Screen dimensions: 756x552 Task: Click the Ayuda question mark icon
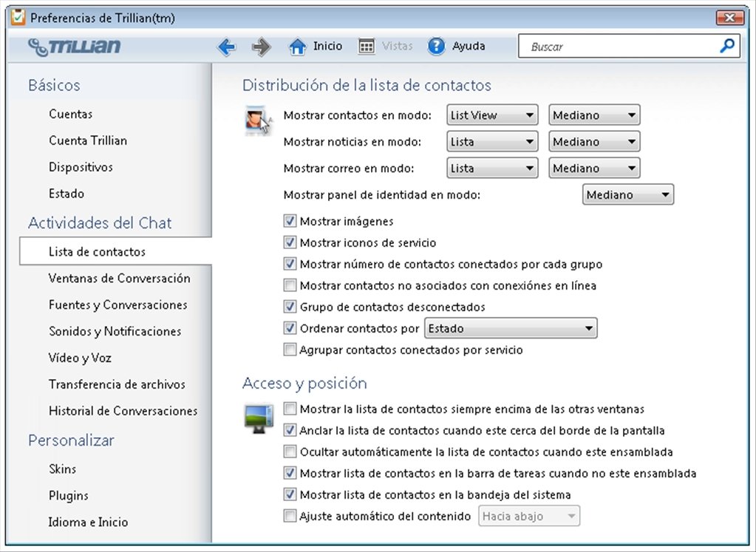[x=436, y=47]
